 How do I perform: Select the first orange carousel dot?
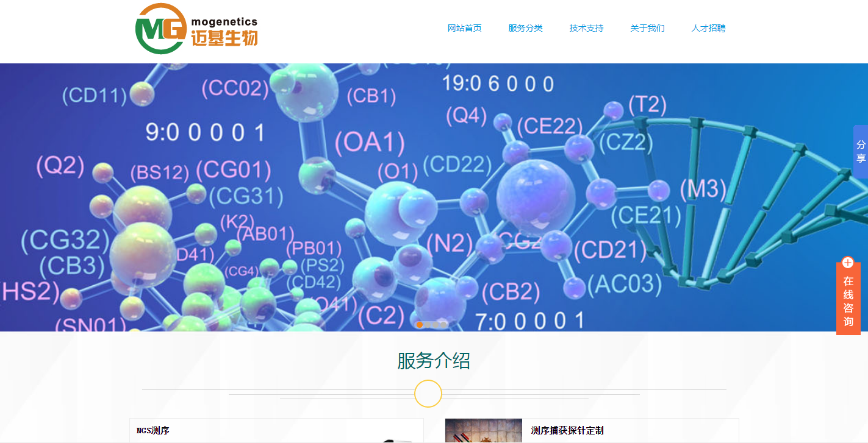420,325
